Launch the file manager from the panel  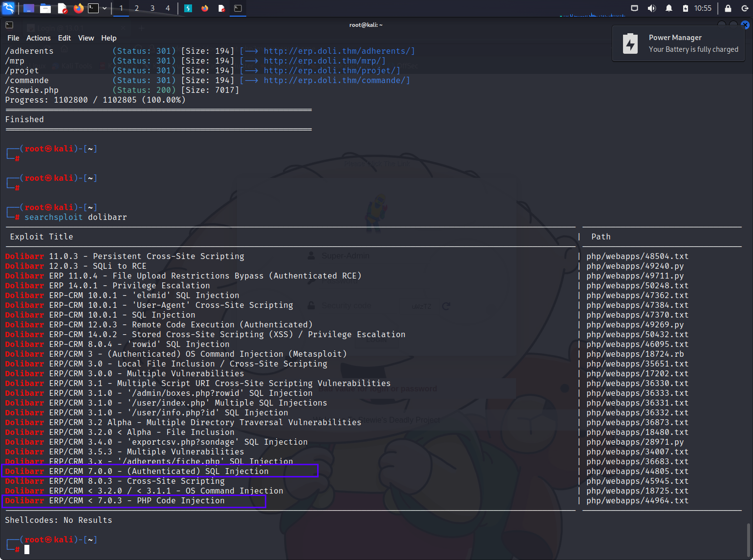point(45,8)
